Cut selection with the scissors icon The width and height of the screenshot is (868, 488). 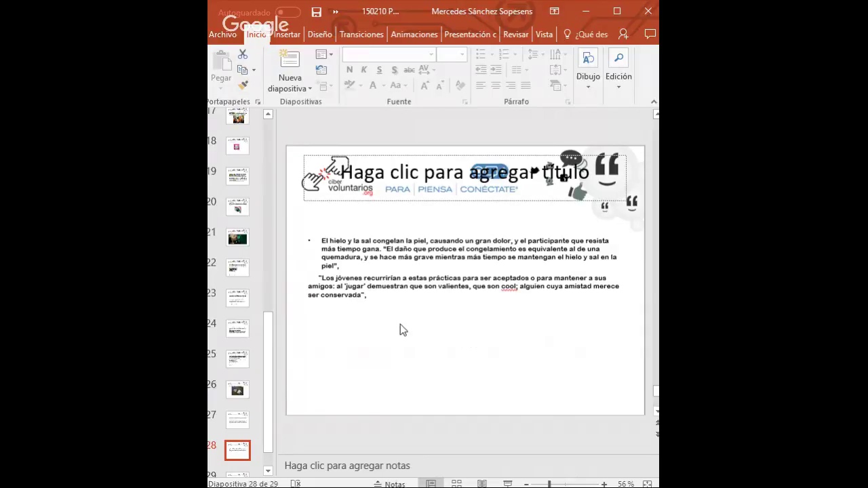tap(243, 54)
